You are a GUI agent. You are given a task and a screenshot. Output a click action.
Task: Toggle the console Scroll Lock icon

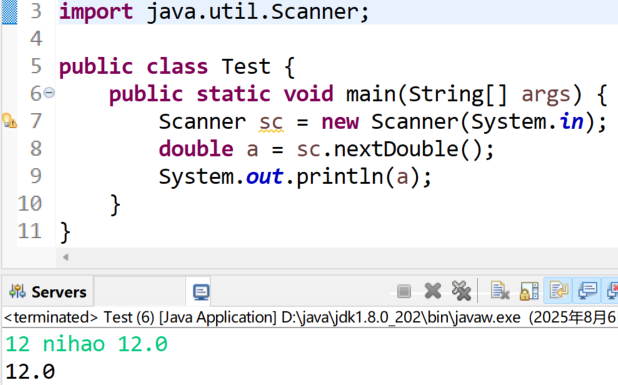coord(529,291)
